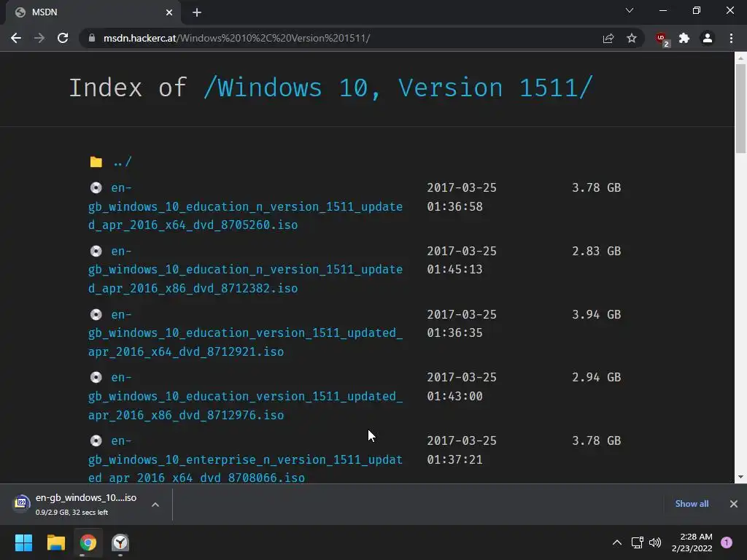The image size is (747, 560).
Task: Click the ISO file icon in download bar
Action: [21, 502]
